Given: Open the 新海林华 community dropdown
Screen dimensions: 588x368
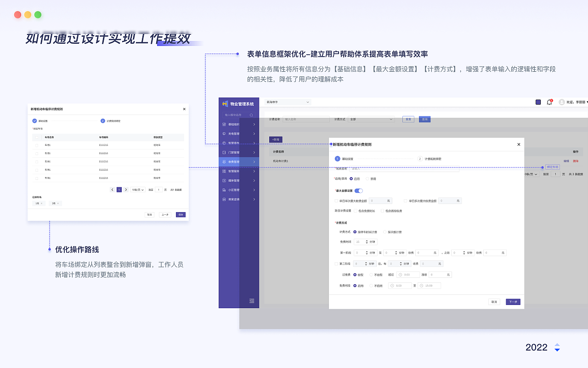Looking at the screenshot, I should 288,102.
